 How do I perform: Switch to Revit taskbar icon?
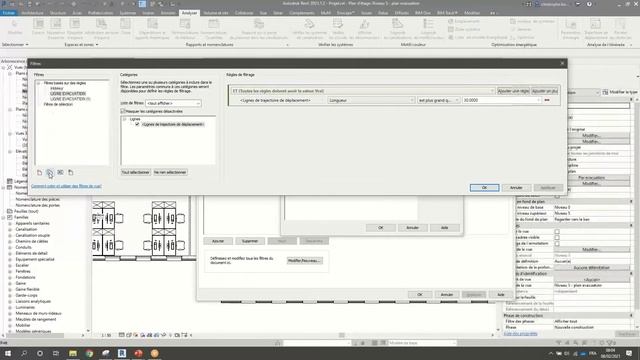(x=122, y=353)
